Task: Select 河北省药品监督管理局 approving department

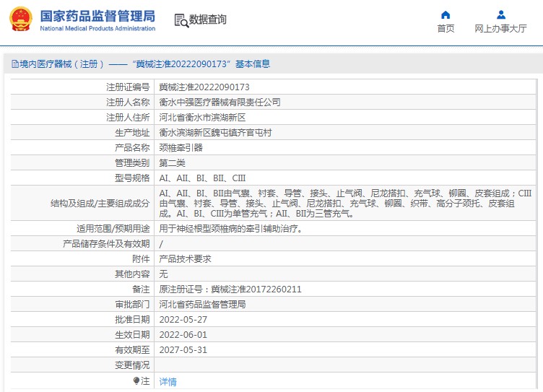Action: tap(203, 305)
